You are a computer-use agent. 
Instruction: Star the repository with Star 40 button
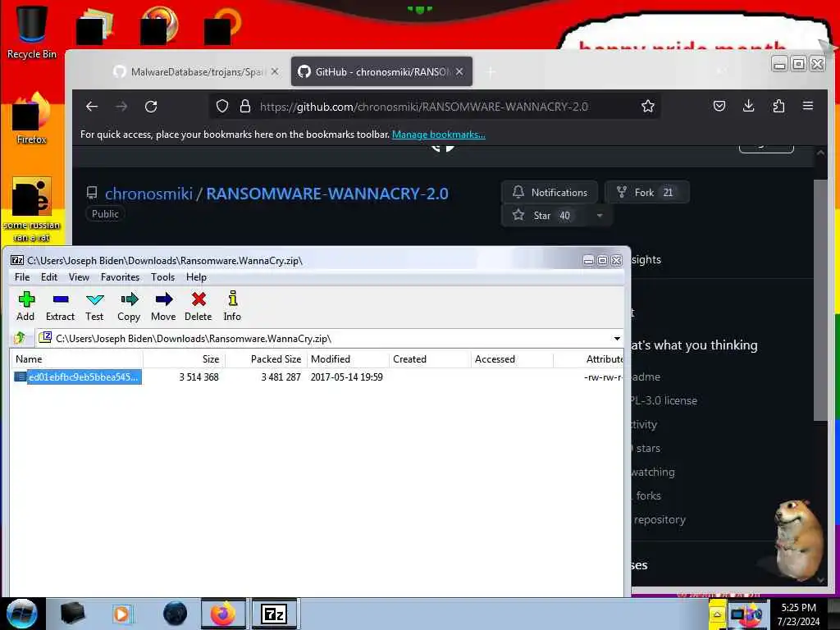coord(545,216)
